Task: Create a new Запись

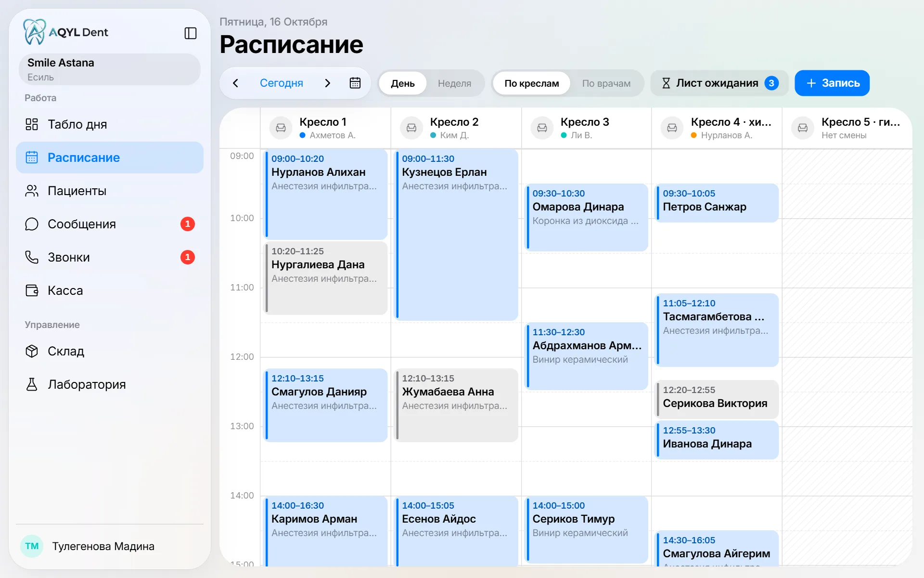Action: (832, 83)
